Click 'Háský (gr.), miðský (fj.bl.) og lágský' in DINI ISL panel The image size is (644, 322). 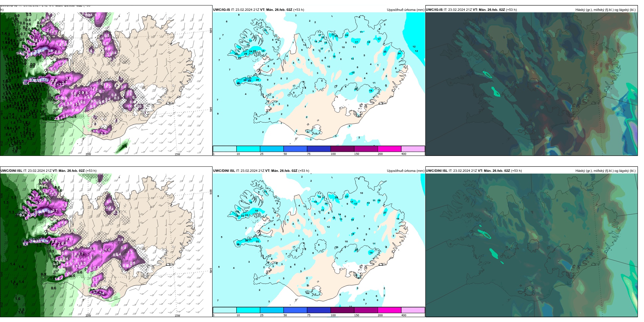click(x=602, y=171)
